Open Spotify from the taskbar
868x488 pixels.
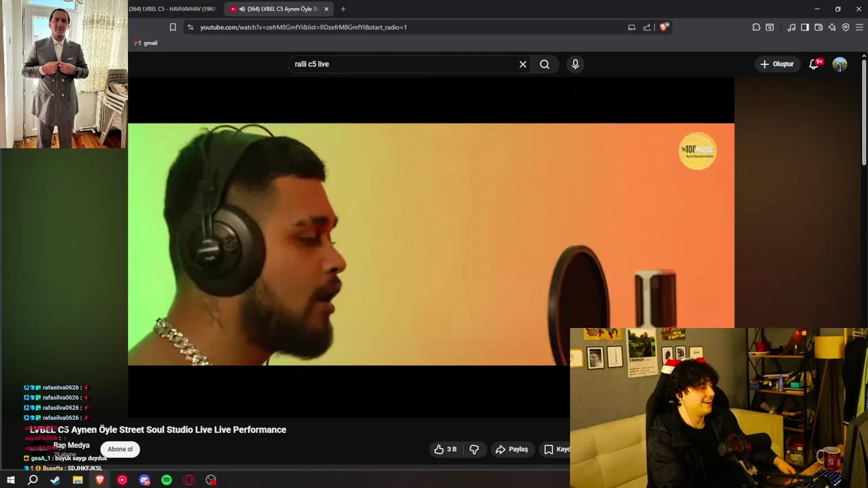coord(167,480)
